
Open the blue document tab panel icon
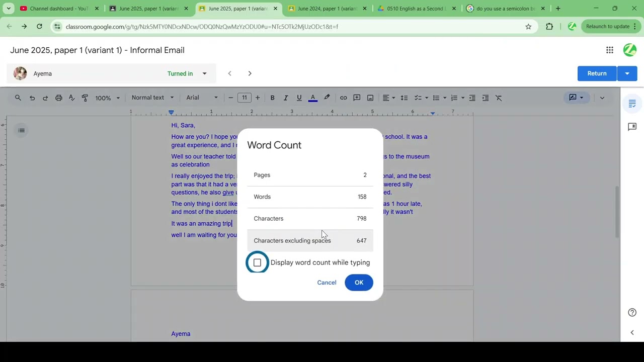point(632,104)
